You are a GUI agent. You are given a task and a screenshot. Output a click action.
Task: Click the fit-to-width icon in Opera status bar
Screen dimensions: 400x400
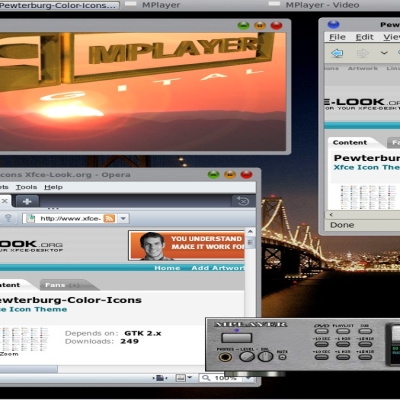tap(160, 378)
